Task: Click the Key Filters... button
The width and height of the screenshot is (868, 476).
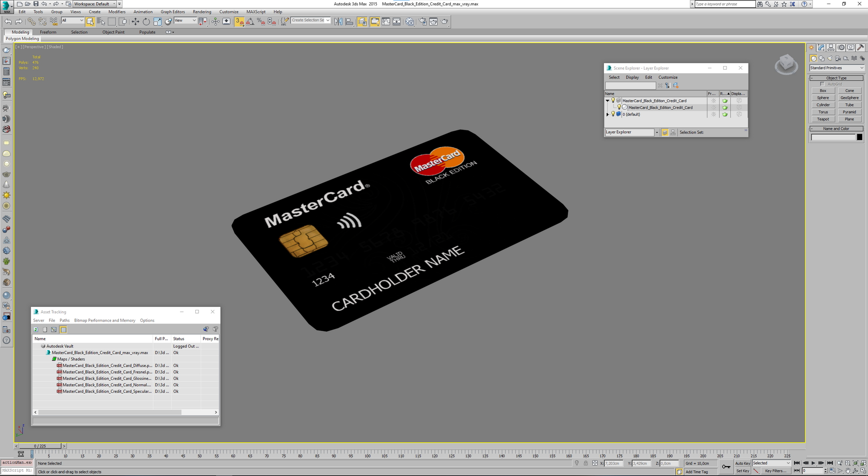Action: point(775,471)
